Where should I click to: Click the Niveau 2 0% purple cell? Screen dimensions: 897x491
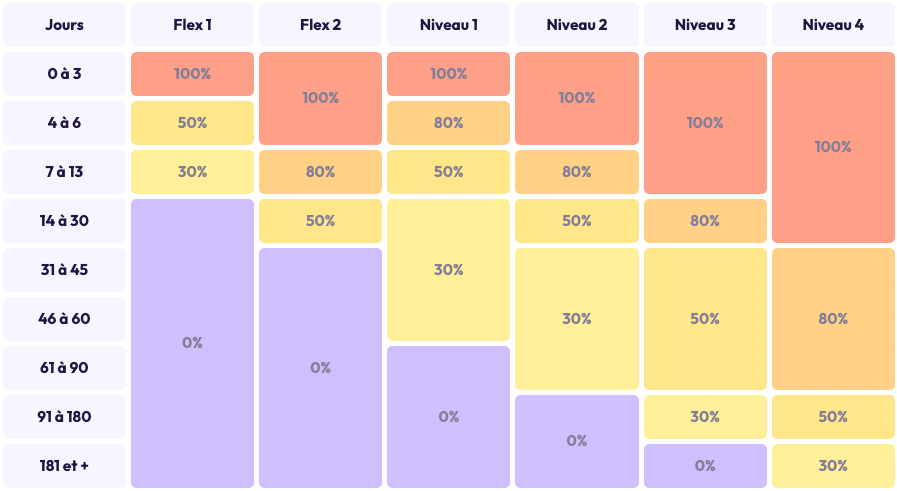coord(576,441)
